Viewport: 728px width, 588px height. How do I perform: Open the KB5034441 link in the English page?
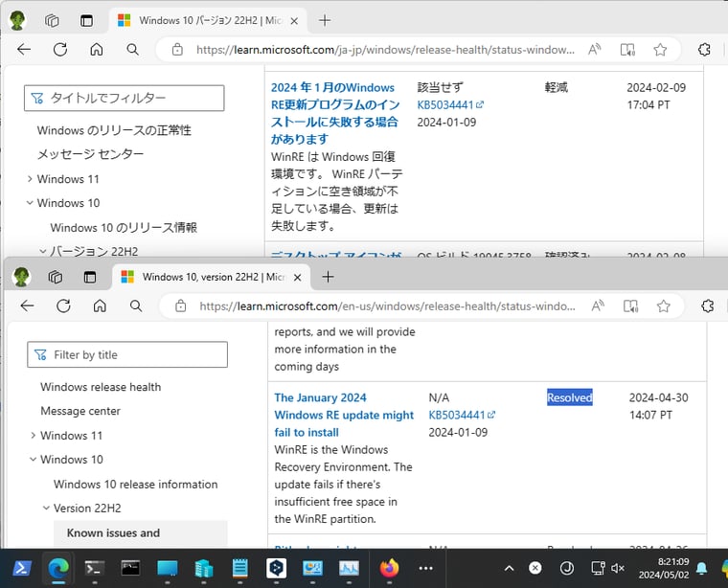pos(462,415)
